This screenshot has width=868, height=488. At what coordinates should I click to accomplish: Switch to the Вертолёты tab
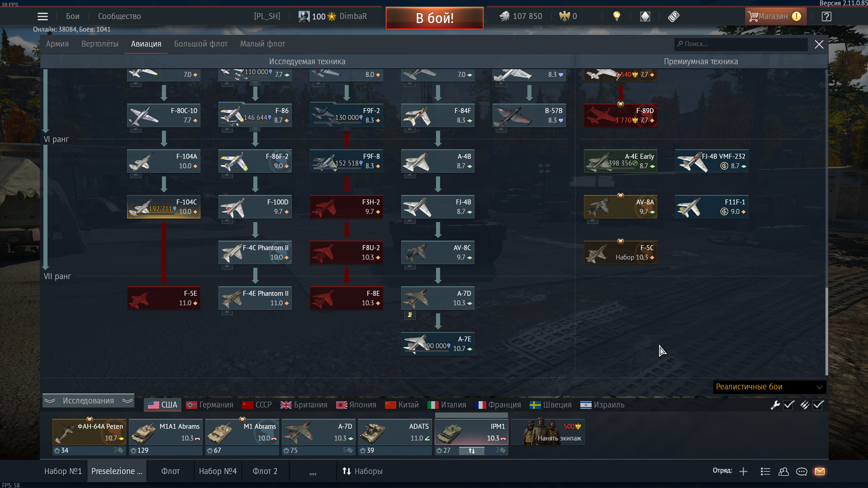pos(100,44)
